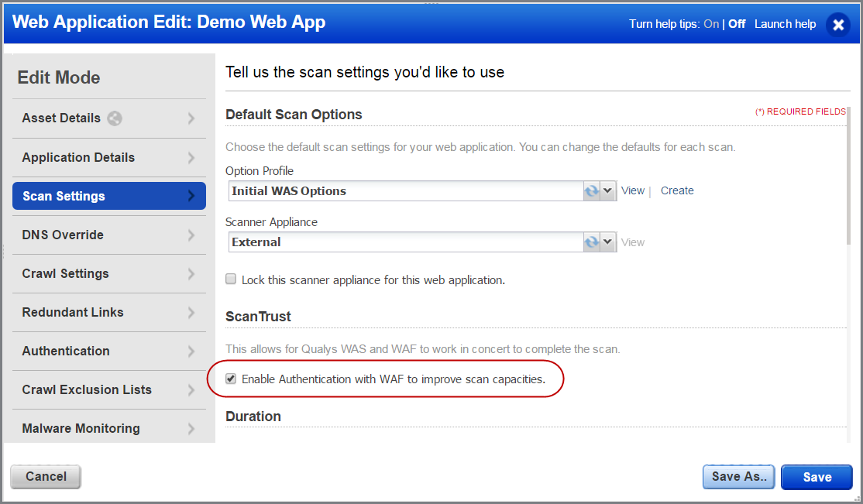The height and width of the screenshot is (504, 863).
Task: Click the Crawl Exclusion Lists chevron arrow
Action: tap(191, 390)
